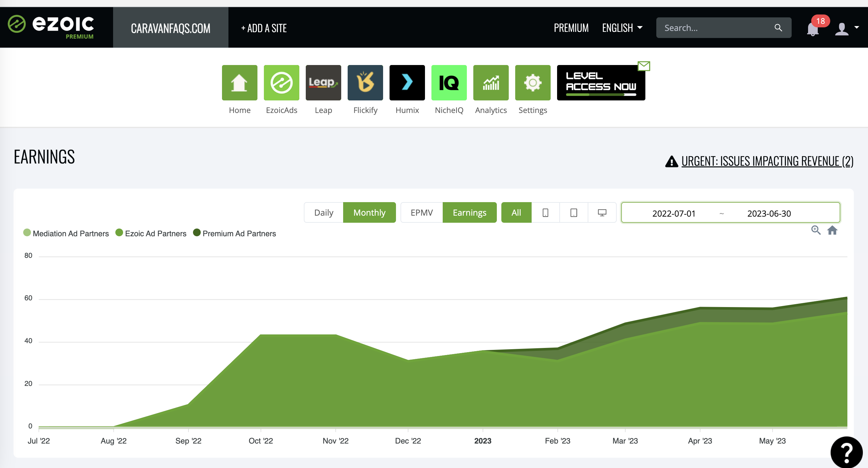Click the Oct '22 axis label
Screen dimensions: 868x468
(x=260, y=441)
